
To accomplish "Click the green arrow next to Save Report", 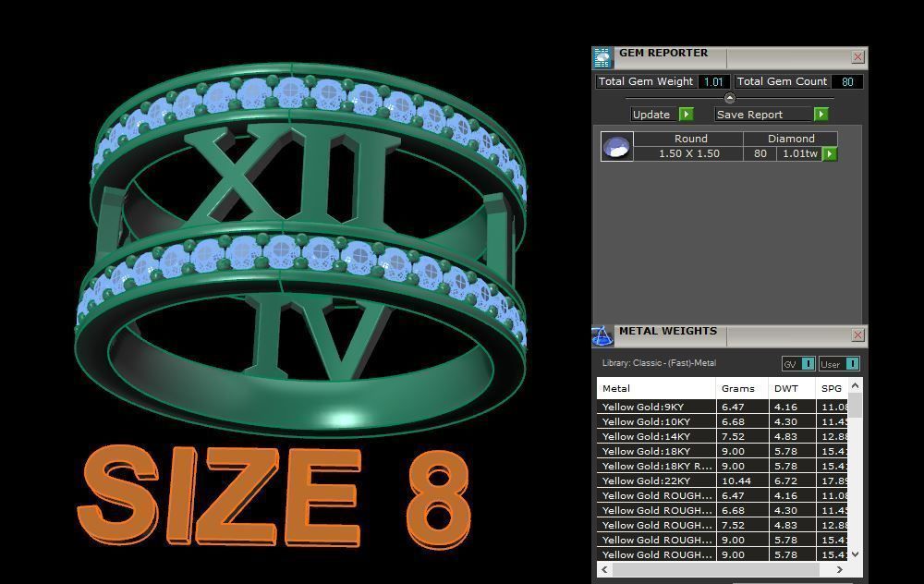I will [821, 115].
